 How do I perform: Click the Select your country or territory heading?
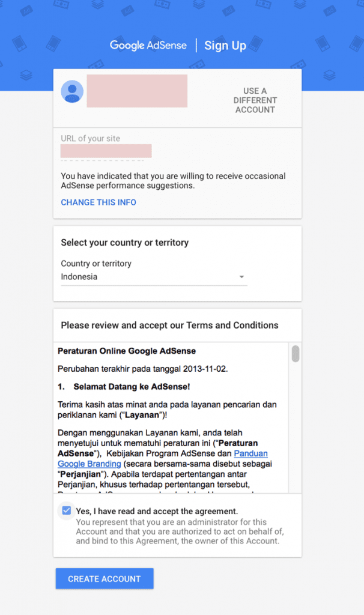124,243
